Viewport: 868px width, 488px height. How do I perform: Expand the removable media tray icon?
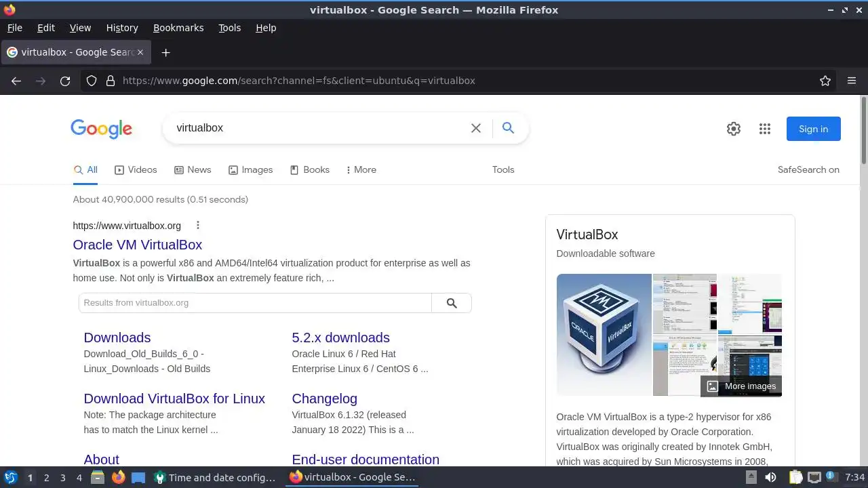pyautogui.click(x=751, y=478)
